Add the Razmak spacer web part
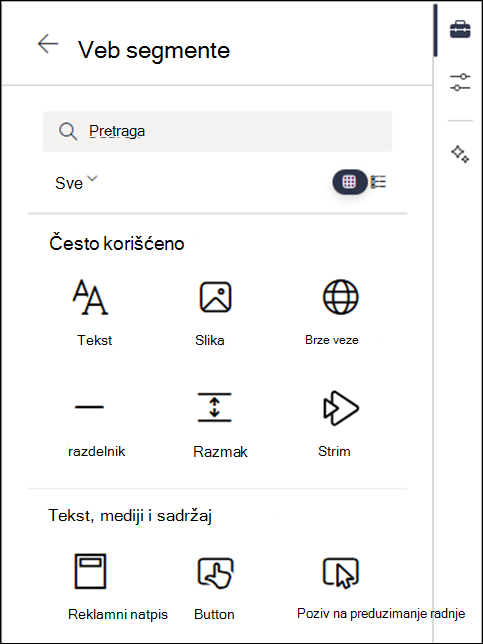 point(214,407)
